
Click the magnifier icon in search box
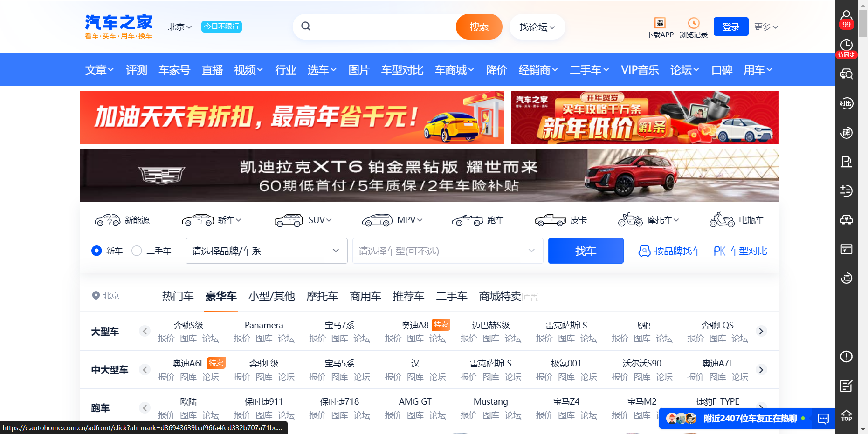306,26
